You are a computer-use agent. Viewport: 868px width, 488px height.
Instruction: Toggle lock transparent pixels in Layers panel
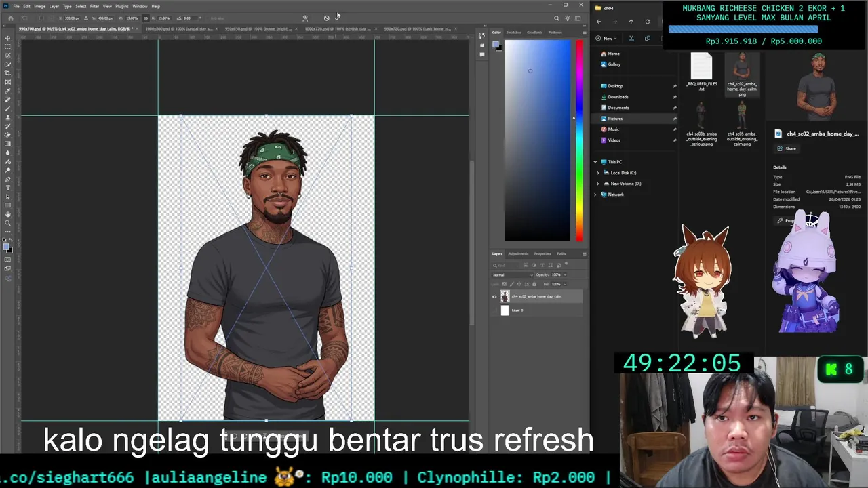click(x=505, y=284)
